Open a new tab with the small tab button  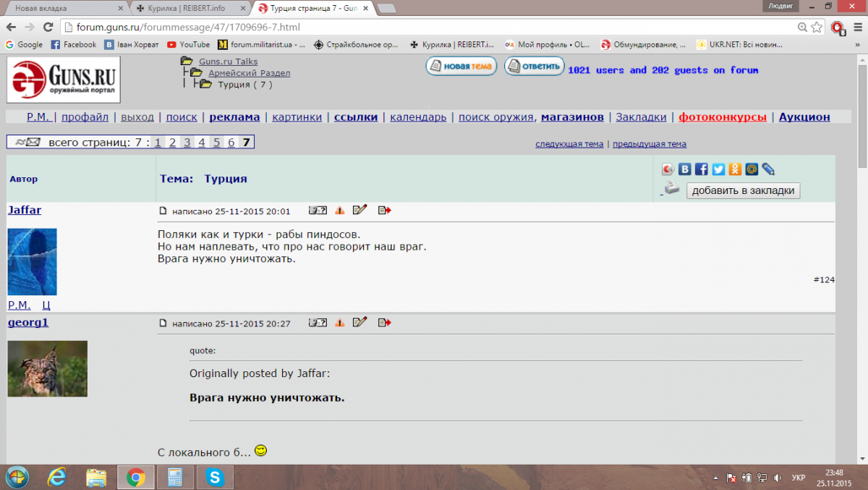tap(386, 9)
